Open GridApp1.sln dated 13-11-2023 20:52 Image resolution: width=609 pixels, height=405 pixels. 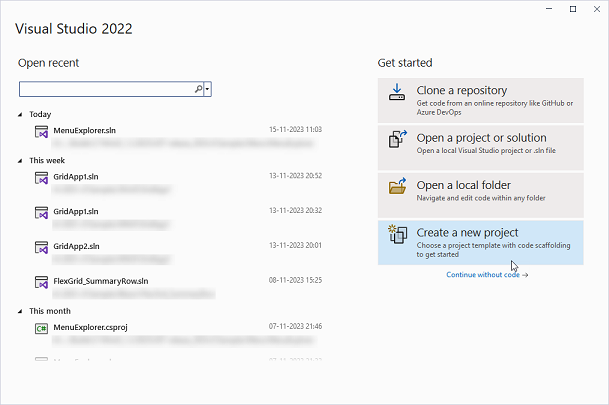coord(76,177)
